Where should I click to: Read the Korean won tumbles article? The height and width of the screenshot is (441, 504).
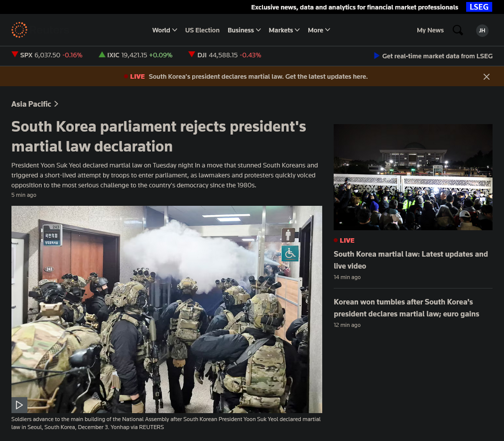pos(406,308)
